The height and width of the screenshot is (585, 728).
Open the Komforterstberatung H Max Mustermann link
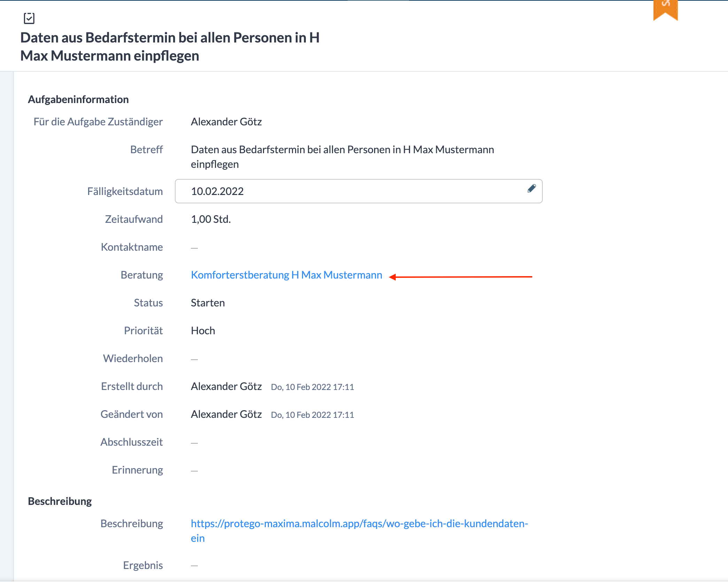click(286, 275)
